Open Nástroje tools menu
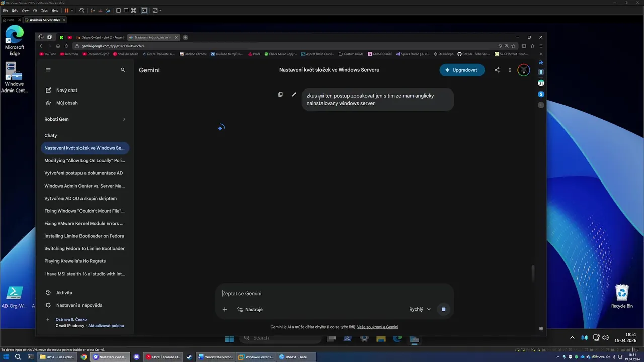 click(x=250, y=309)
